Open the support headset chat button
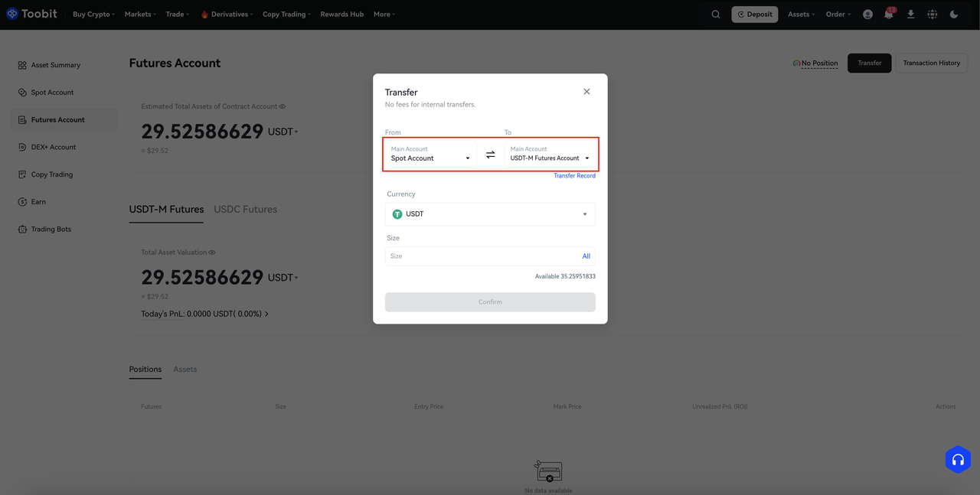 coord(958,460)
